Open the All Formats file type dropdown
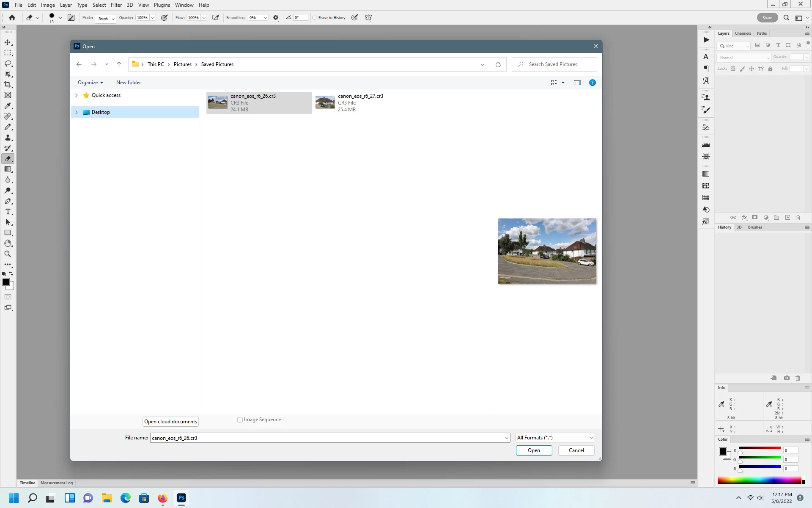This screenshot has height=508, width=812. click(554, 438)
